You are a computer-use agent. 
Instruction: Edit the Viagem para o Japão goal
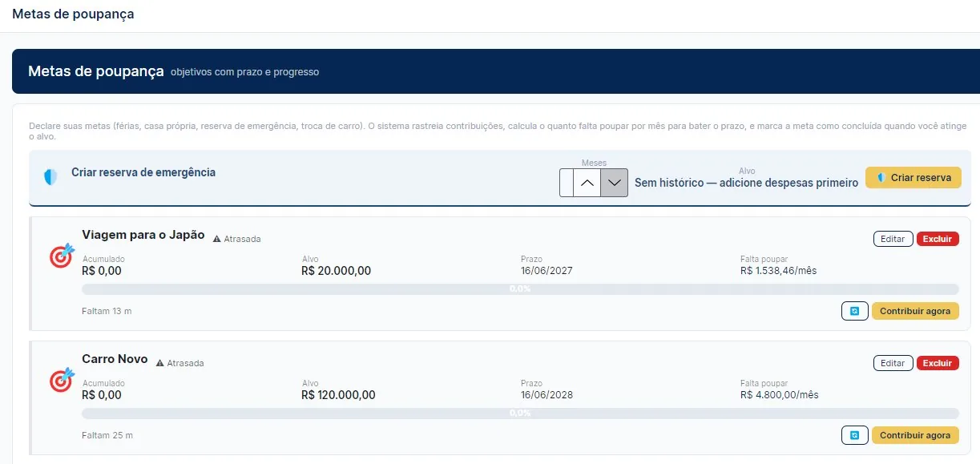893,239
